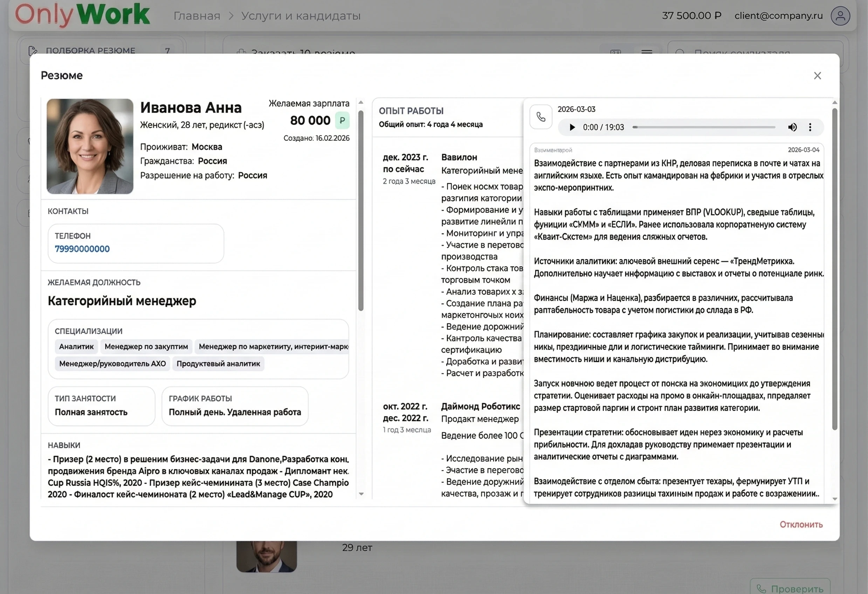
Task: Click the candidate photo of Иванова Анна
Action: pos(90,147)
